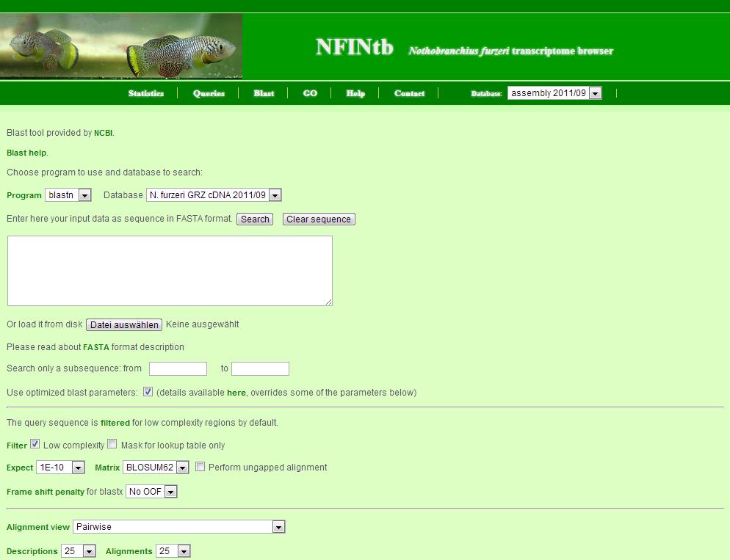Viewport: 730px width, 560px height.
Task: Expand the assembly 2011/09 database dropdown
Action: coord(554,93)
